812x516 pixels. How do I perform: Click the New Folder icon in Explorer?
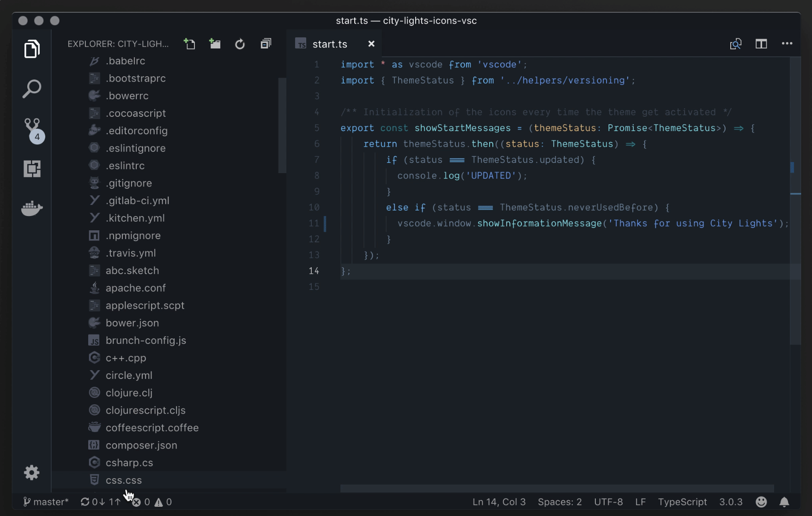pyautogui.click(x=215, y=44)
